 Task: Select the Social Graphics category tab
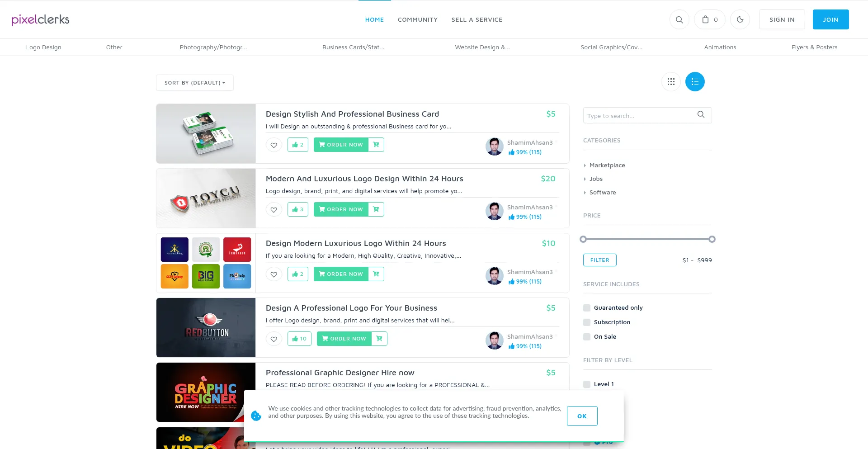click(x=611, y=47)
